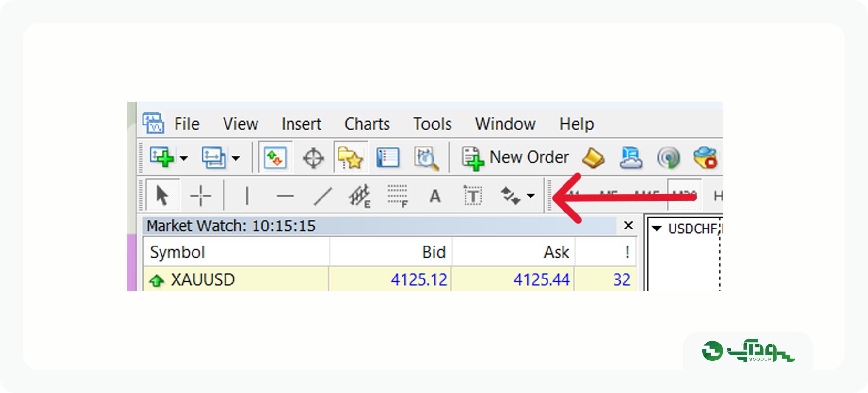This screenshot has height=393, width=868.
Task: Select the Vertical Line drawing tool
Action: pyautogui.click(x=247, y=196)
